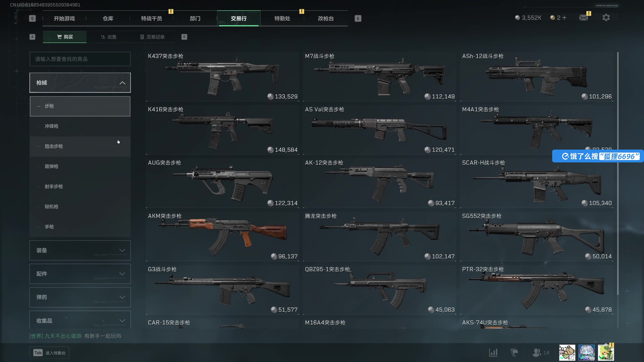Expand the 弹药 category

tap(80, 297)
